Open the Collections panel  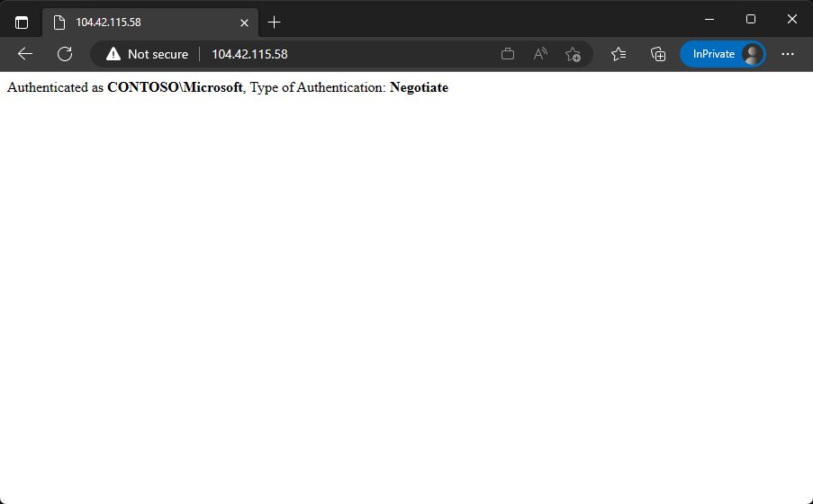click(658, 54)
